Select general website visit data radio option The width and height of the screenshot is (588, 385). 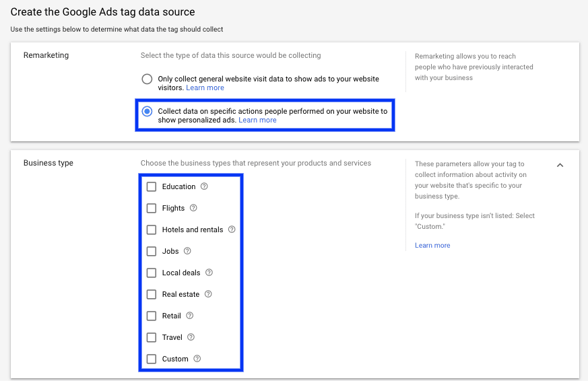click(x=147, y=79)
